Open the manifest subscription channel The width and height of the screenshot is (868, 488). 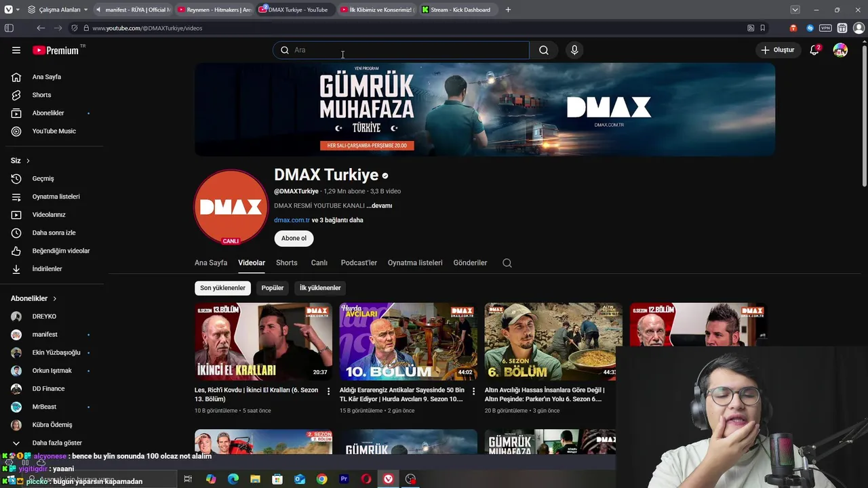(x=52, y=334)
